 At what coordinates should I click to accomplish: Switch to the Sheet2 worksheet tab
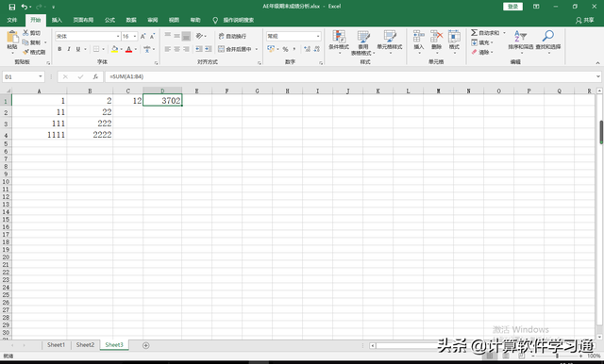tap(85, 345)
